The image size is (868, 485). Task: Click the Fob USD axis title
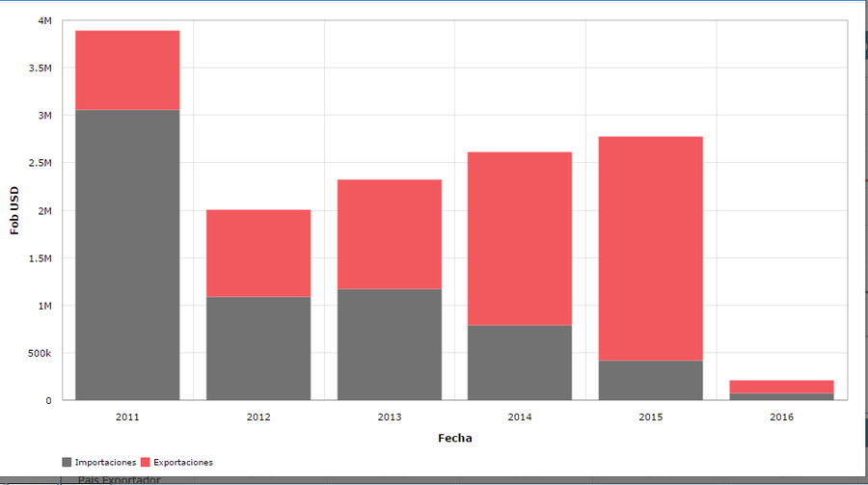click(x=14, y=210)
